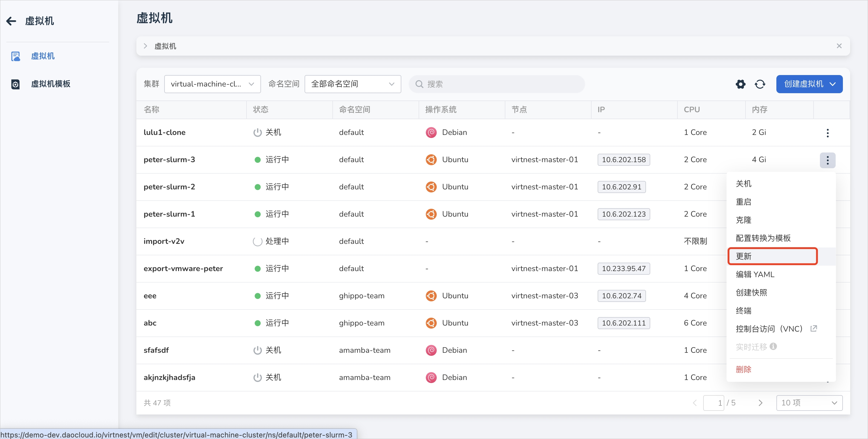The height and width of the screenshot is (439, 868).
Task: Click amamba-team namespace in sfafsdf row
Action: 364,350
